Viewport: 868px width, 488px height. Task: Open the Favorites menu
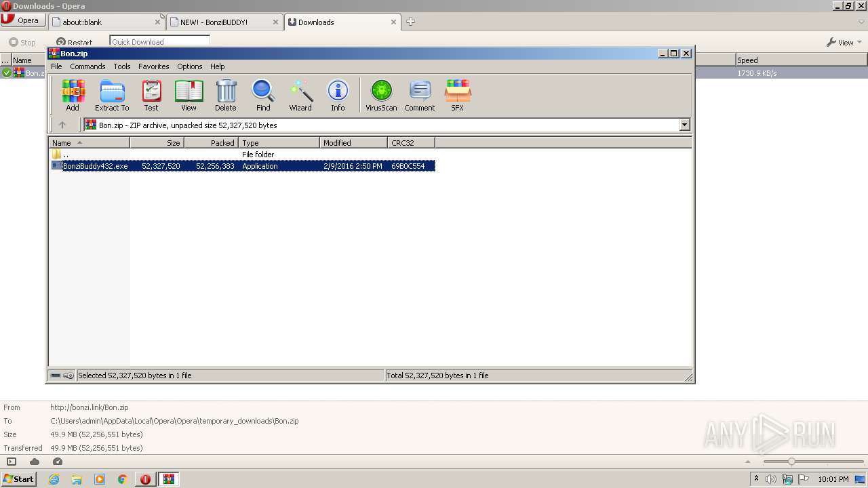coord(154,66)
